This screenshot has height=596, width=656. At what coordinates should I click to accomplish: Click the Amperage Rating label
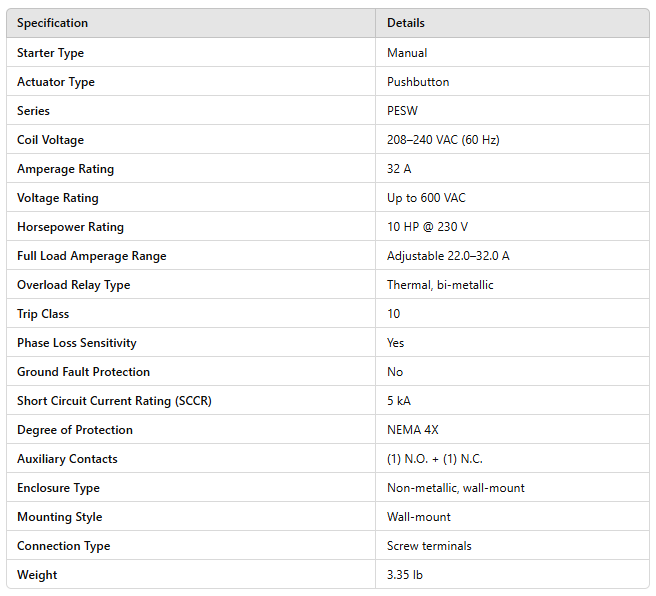[65, 169]
